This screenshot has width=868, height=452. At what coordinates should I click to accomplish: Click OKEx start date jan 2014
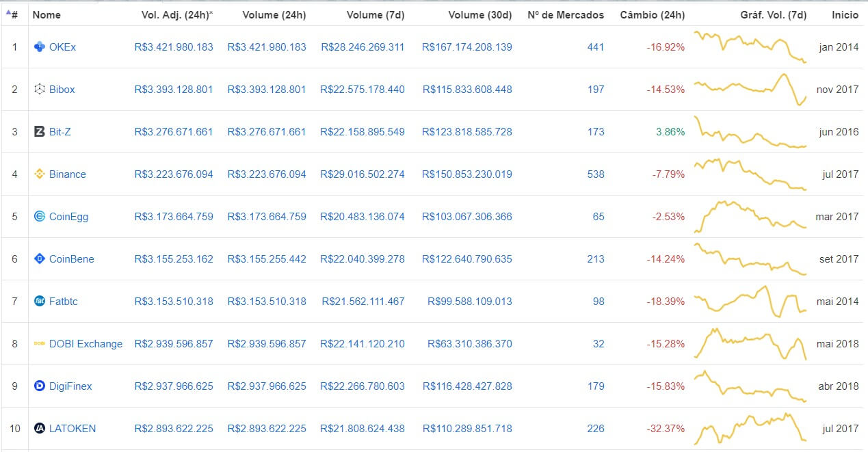coord(839,46)
